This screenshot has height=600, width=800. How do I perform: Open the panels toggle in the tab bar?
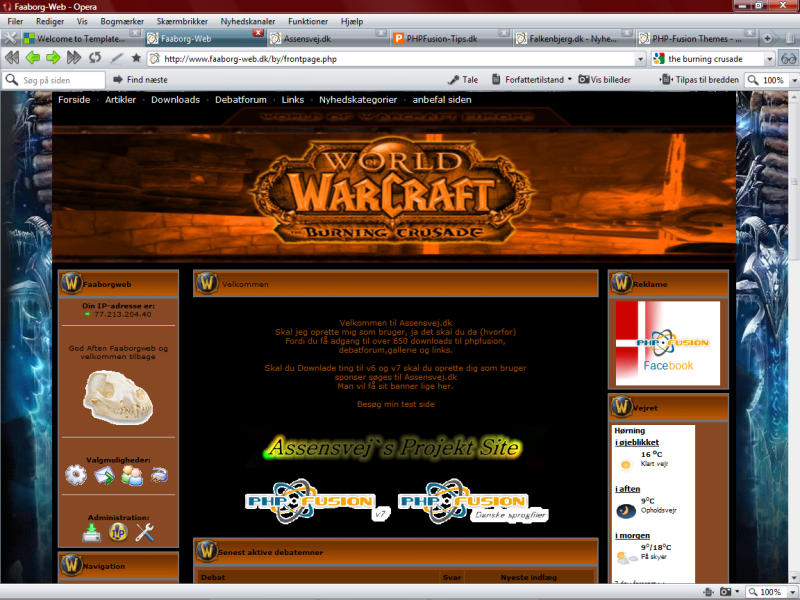[10, 38]
